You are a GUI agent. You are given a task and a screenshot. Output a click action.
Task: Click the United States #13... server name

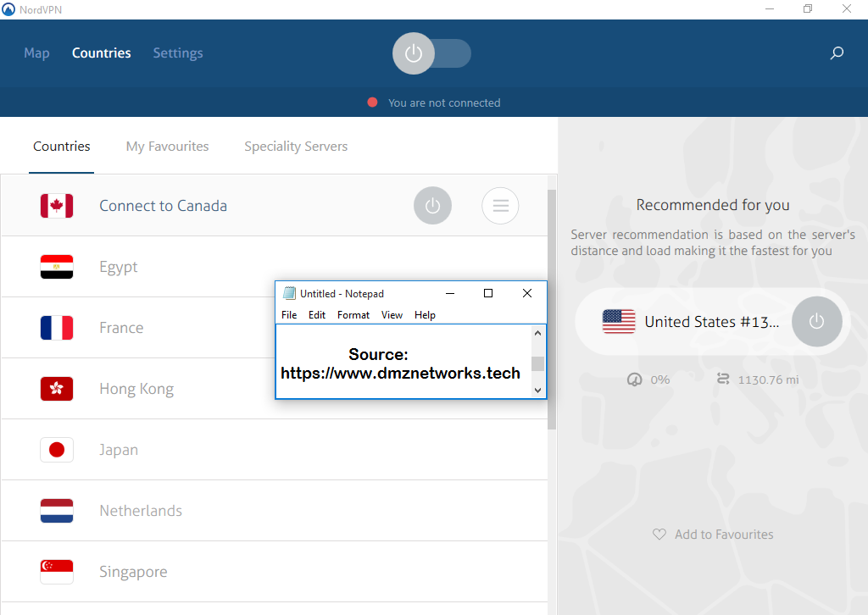coord(712,321)
